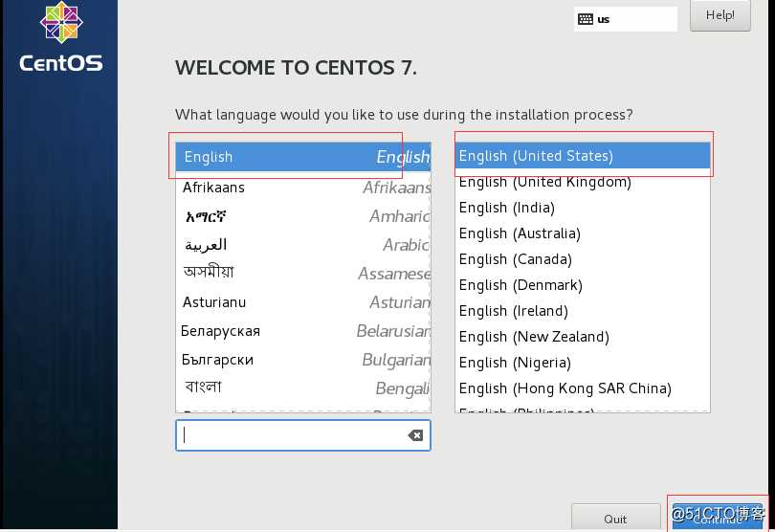The image size is (775, 532).
Task: Choose English (India) locale
Action: [583, 208]
